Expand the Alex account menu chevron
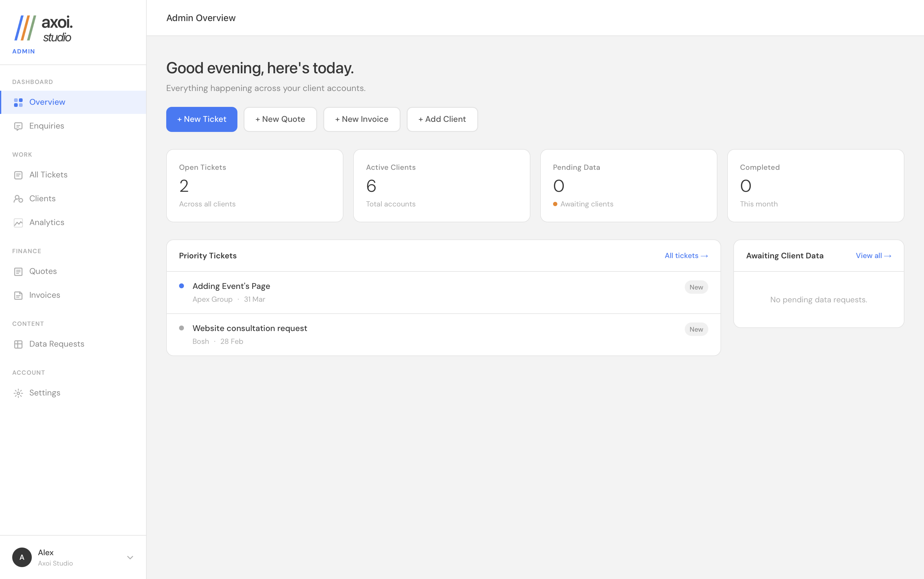 pos(130,558)
